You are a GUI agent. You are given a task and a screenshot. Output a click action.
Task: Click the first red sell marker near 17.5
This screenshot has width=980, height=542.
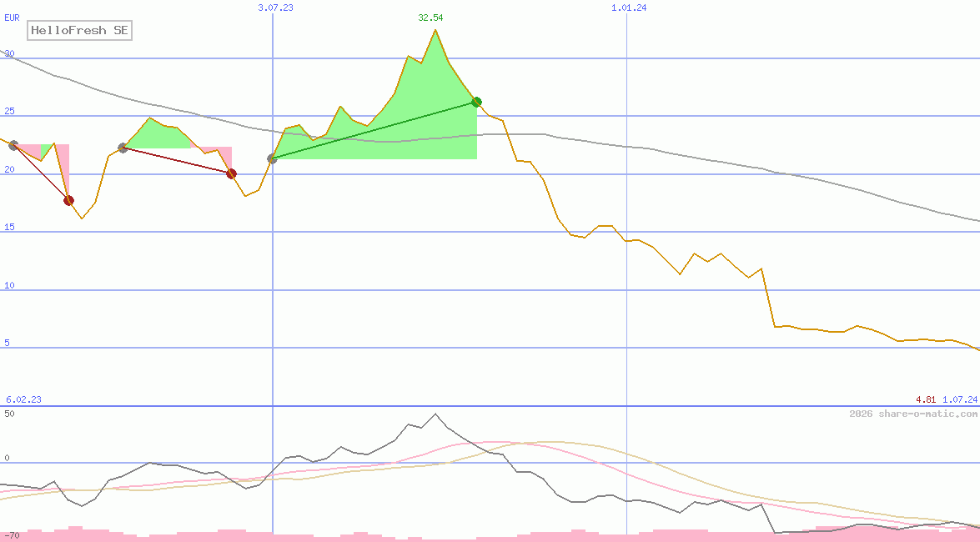tap(68, 200)
